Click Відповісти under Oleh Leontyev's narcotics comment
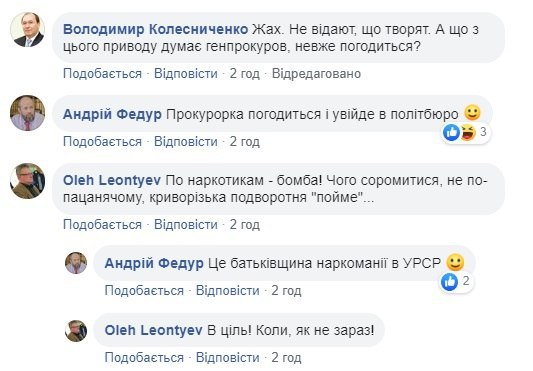The height and width of the screenshot is (371, 533). pyautogui.click(x=186, y=224)
